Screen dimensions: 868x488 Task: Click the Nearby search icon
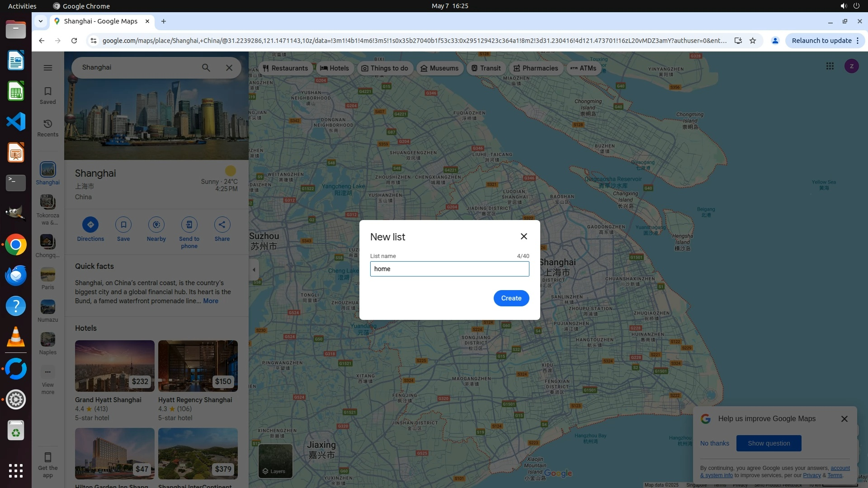point(156,225)
